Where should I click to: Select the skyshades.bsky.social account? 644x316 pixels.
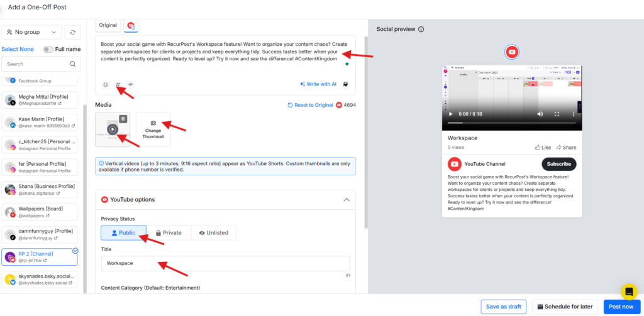(x=40, y=280)
